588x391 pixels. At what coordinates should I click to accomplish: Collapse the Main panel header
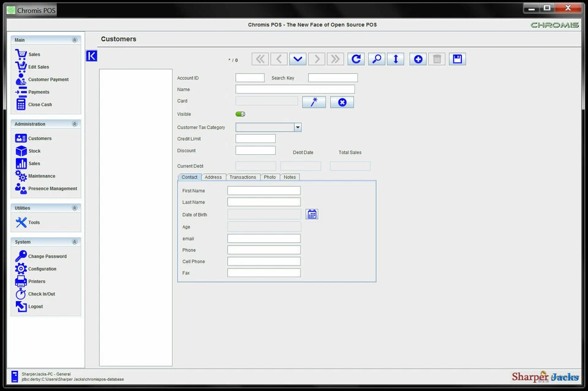point(74,39)
